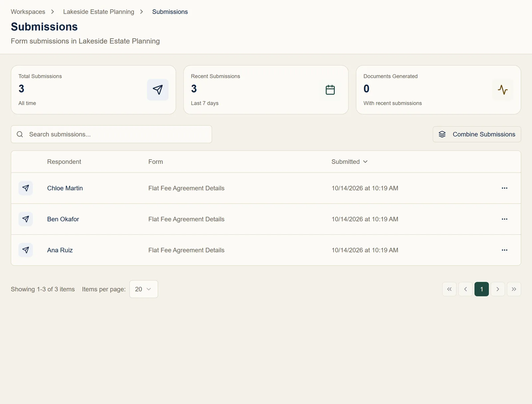
Task: Open the three-dot menu for Chloe Martin
Action: (504, 188)
